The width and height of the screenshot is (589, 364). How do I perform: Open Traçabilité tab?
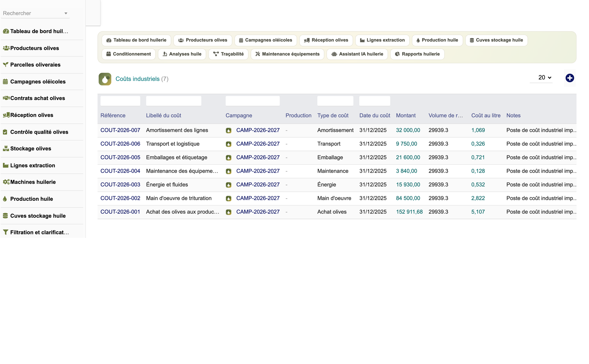point(228,54)
